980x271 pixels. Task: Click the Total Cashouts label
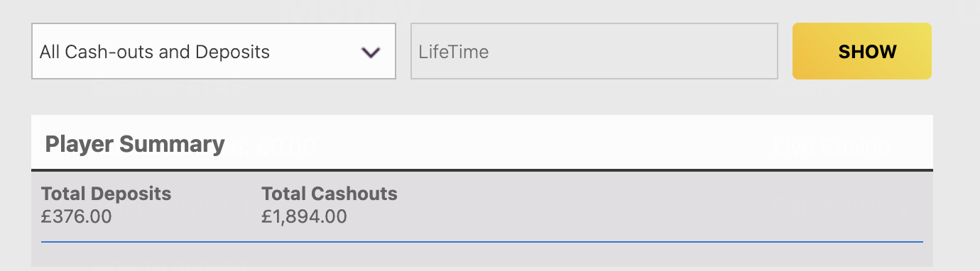click(330, 194)
